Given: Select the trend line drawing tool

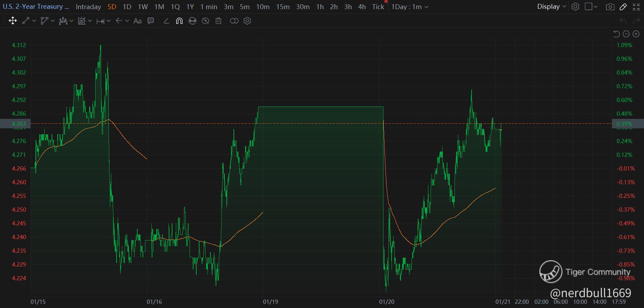Looking at the screenshot, I should click(x=26, y=21).
